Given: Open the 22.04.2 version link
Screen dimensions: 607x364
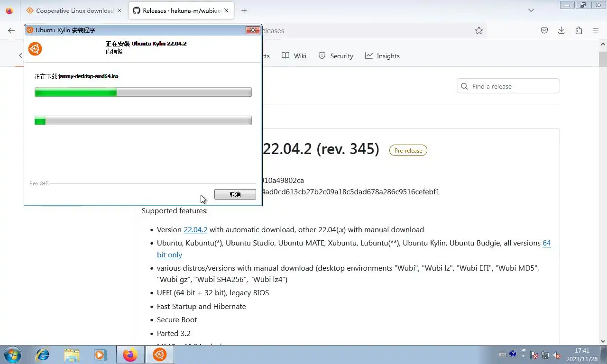Looking at the screenshot, I should coord(195,229).
